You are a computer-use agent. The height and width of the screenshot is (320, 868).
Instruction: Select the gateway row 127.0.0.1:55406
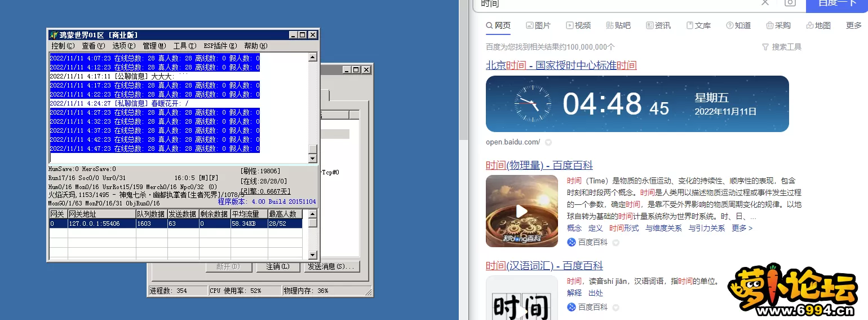(x=176, y=223)
